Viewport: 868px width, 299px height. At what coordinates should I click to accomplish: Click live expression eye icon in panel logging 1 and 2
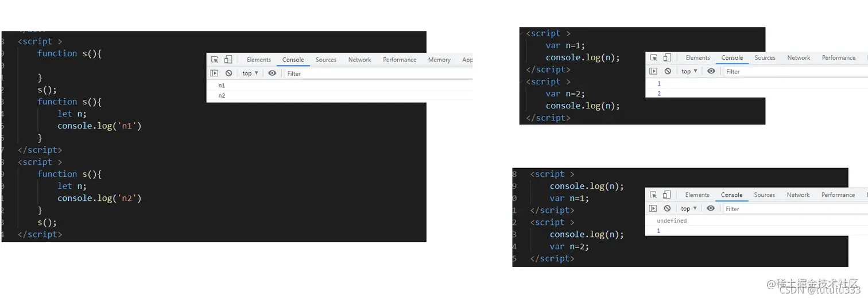point(711,71)
